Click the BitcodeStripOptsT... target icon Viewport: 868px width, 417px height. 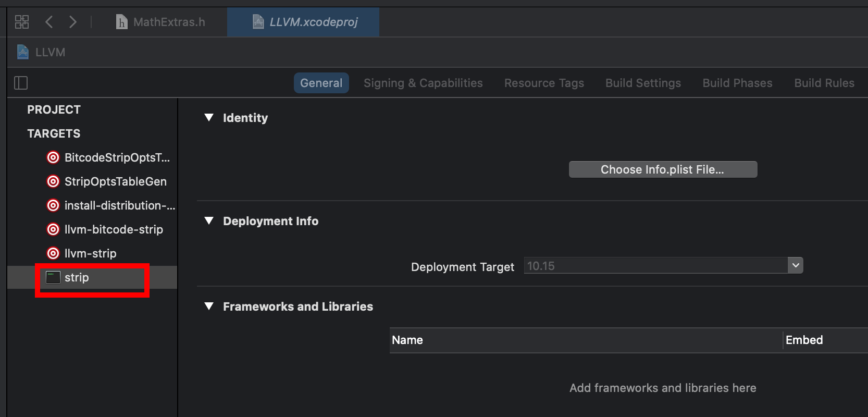coord(53,157)
